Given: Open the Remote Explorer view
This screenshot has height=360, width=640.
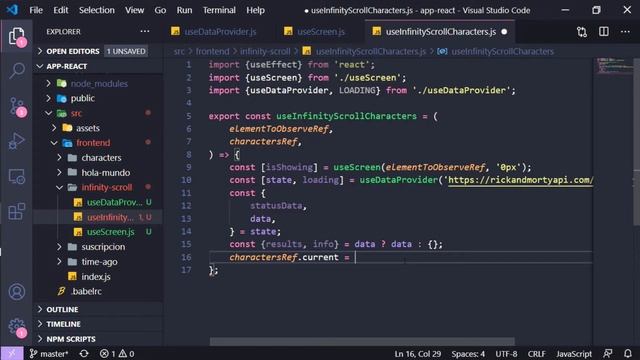Looking at the screenshot, I should [x=16, y=176].
